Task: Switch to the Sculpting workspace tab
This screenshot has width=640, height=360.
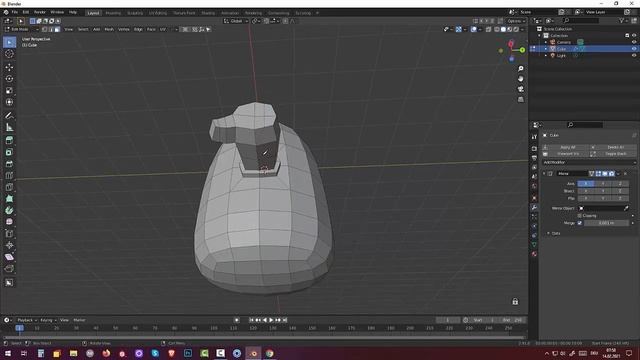Action: click(x=135, y=13)
